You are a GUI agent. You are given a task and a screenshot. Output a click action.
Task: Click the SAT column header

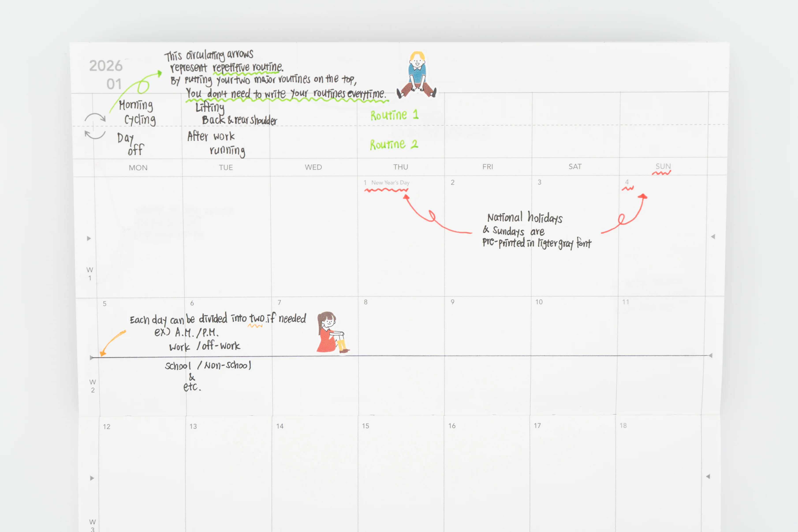tap(575, 166)
